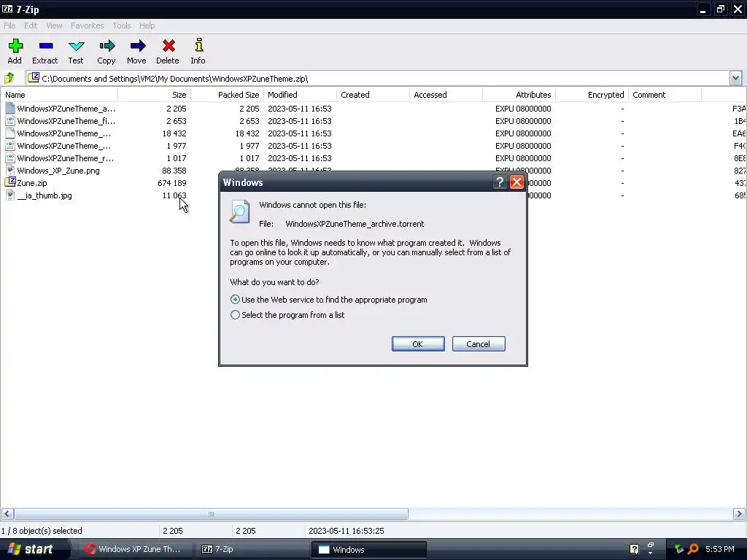Open the Help menu
Image resolution: width=747 pixels, height=560 pixels.
(147, 26)
